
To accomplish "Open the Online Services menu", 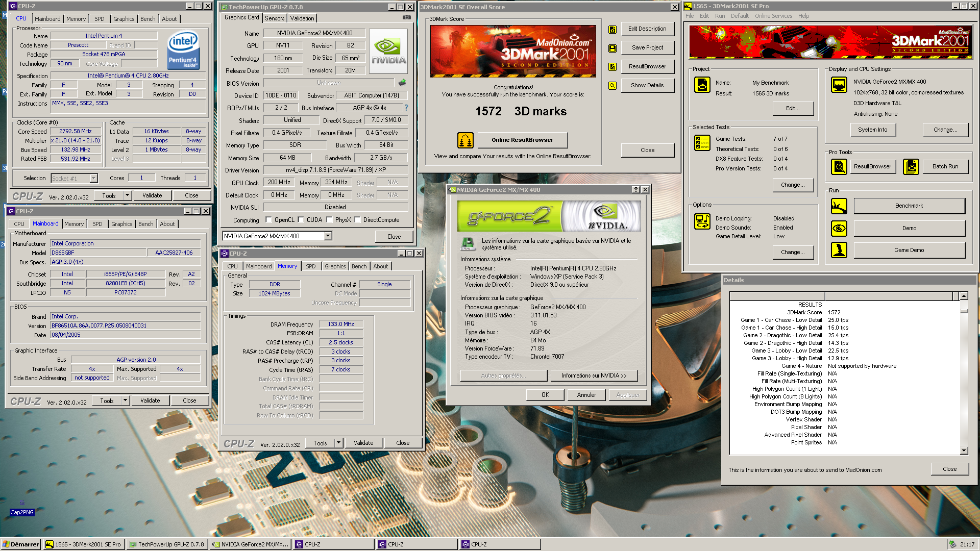I will pyautogui.click(x=773, y=16).
